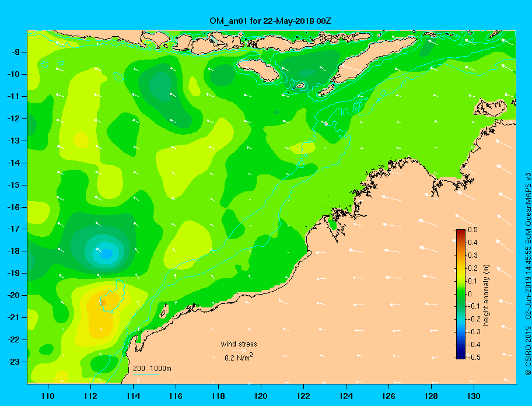Screen dimensions: 532x406
Task: Select the -12 latitude axis label
Action: tap(14, 119)
